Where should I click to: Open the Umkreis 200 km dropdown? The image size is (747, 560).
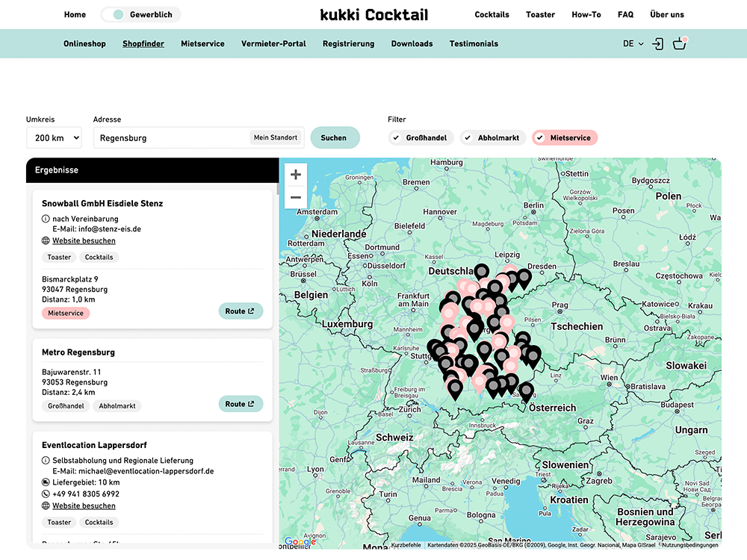tap(54, 138)
